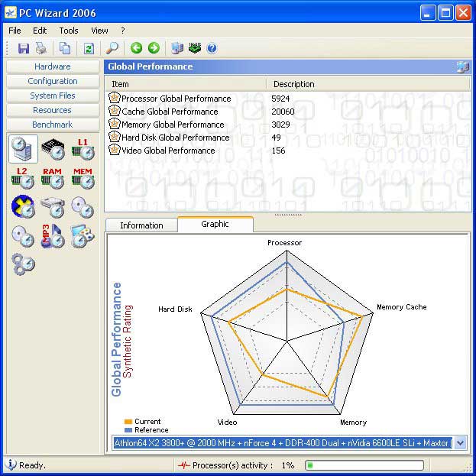Select the RAM benchmark icon
The height and width of the screenshot is (476, 476).
(x=53, y=178)
